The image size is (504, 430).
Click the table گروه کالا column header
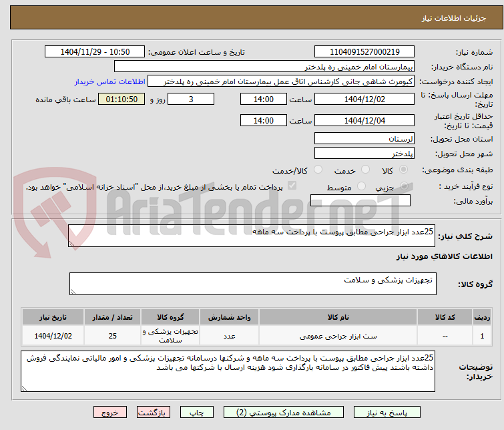tap(170, 317)
